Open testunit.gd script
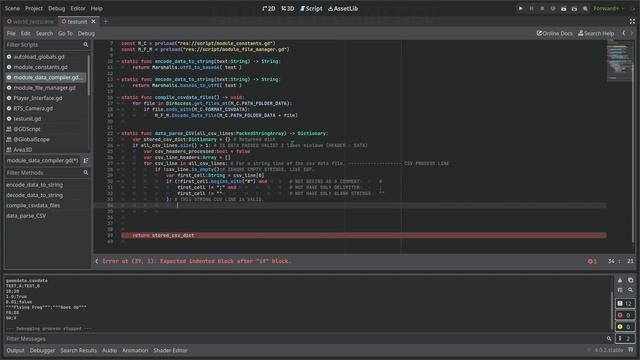This screenshot has height=360, width=640. tap(27, 119)
